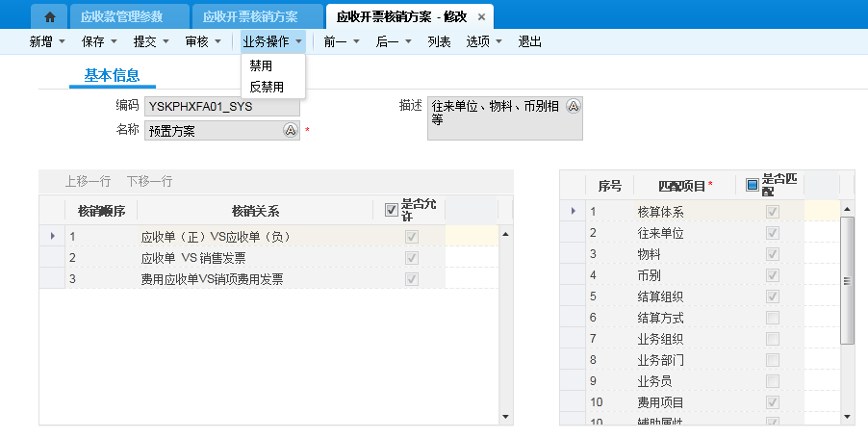Select 禁用 from the 业务操作 menu
This screenshot has width=868, height=438.
click(261, 66)
